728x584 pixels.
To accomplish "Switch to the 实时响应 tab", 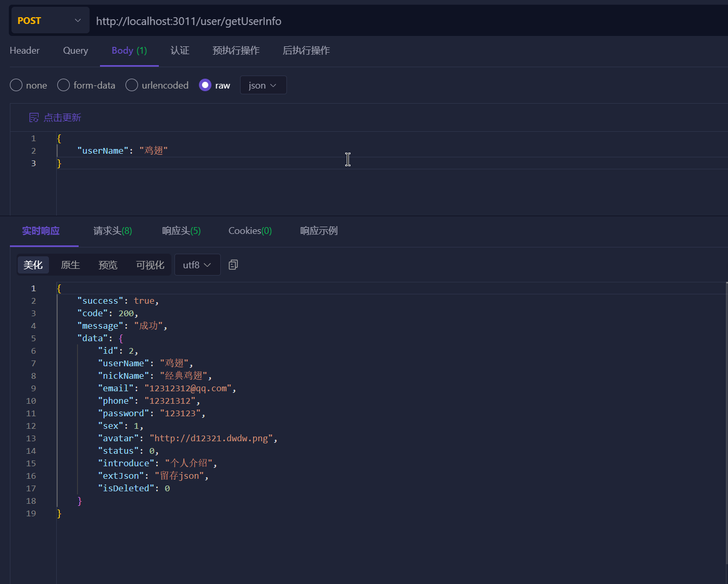I will point(41,231).
